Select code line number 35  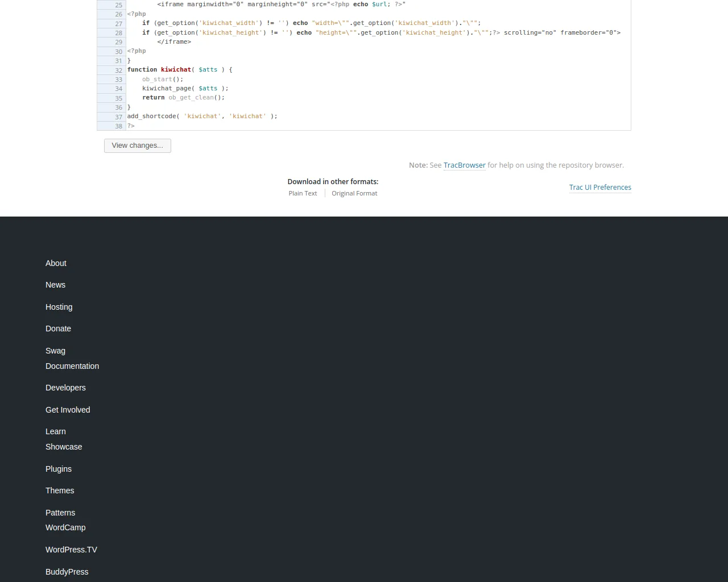coord(118,98)
